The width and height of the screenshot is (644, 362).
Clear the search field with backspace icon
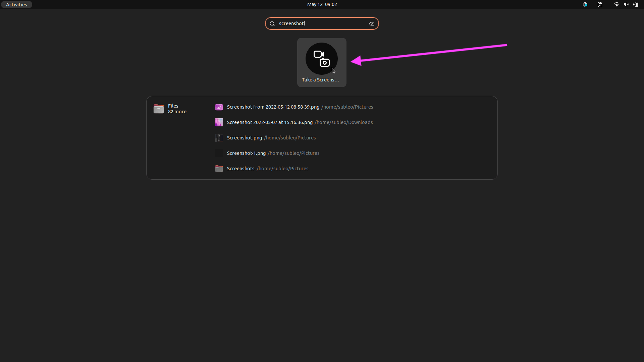(x=372, y=23)
